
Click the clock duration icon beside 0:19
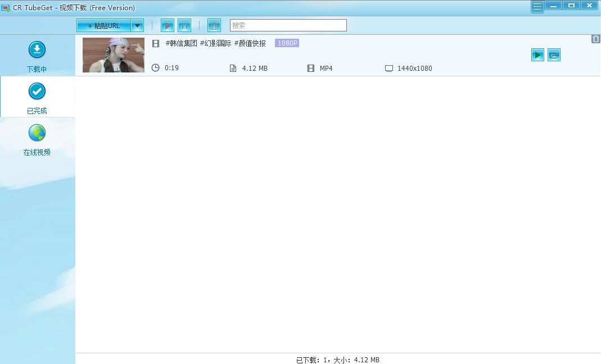click(156, 68)
